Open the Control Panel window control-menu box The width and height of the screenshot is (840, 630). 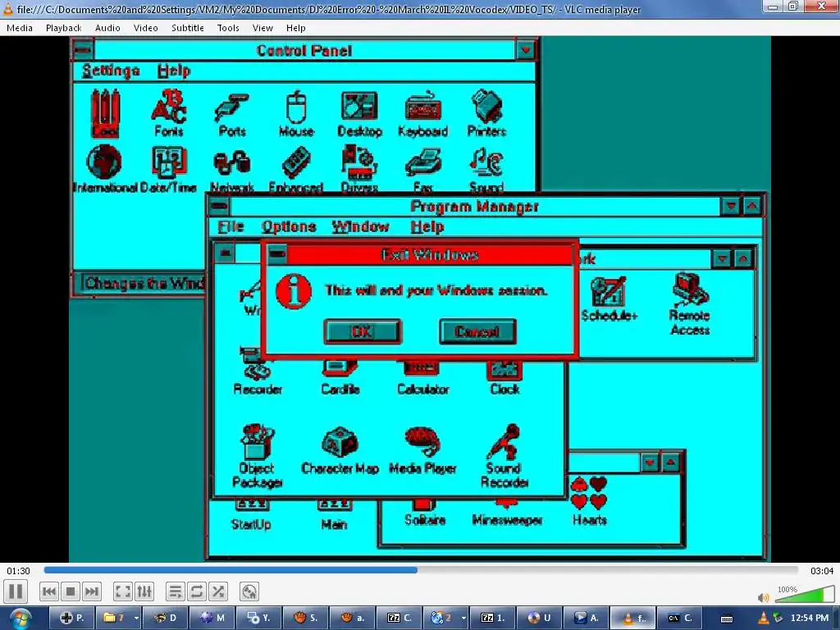pyautogui.click(x=83, y=50)
